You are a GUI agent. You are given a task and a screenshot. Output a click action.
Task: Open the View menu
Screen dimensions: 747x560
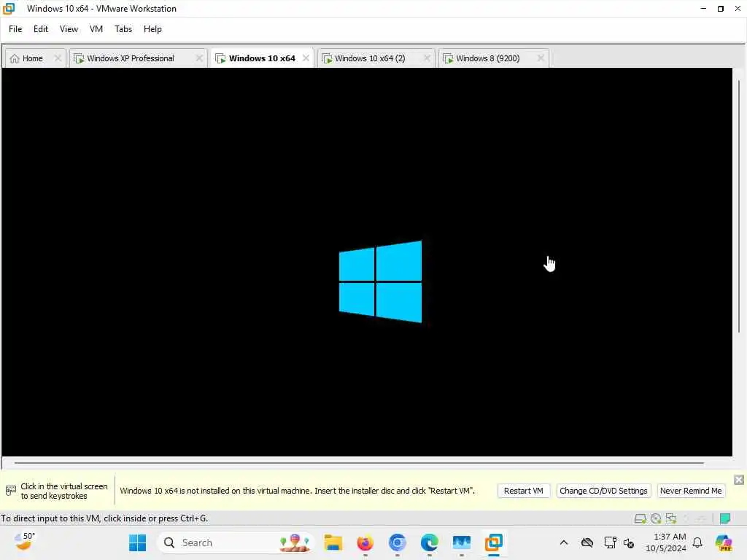coord(69,29)
